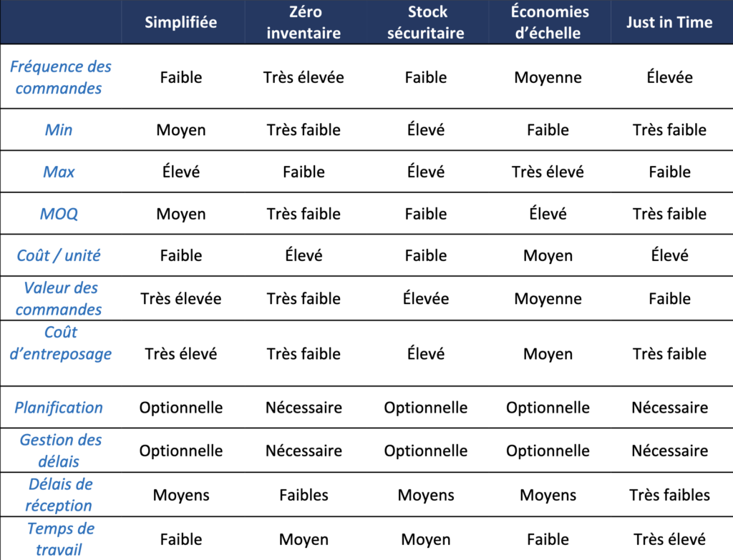
Task: Select Très faibles cell in Délais de réception row
Action: tap(669, 495)
